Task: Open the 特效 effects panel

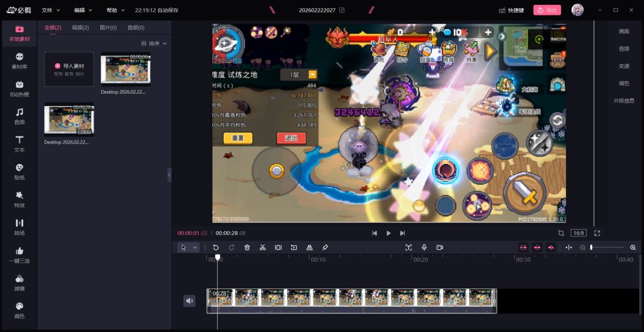Action: (19, 200)
